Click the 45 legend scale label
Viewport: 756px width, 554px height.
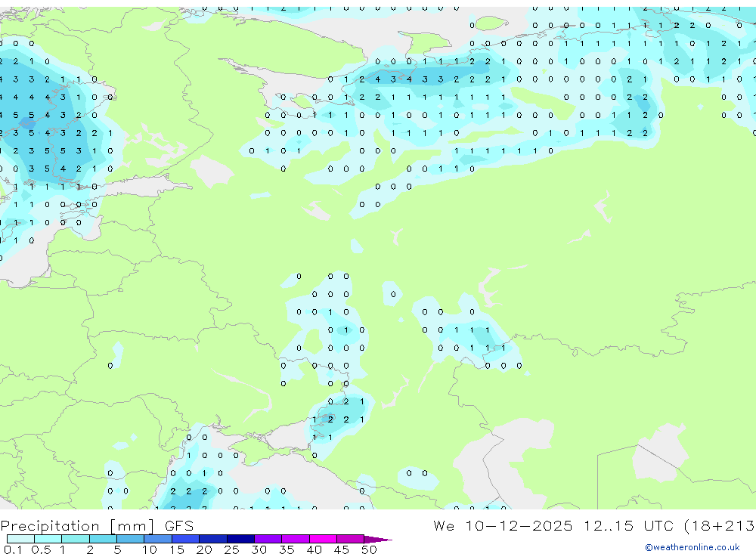point(342,549)
